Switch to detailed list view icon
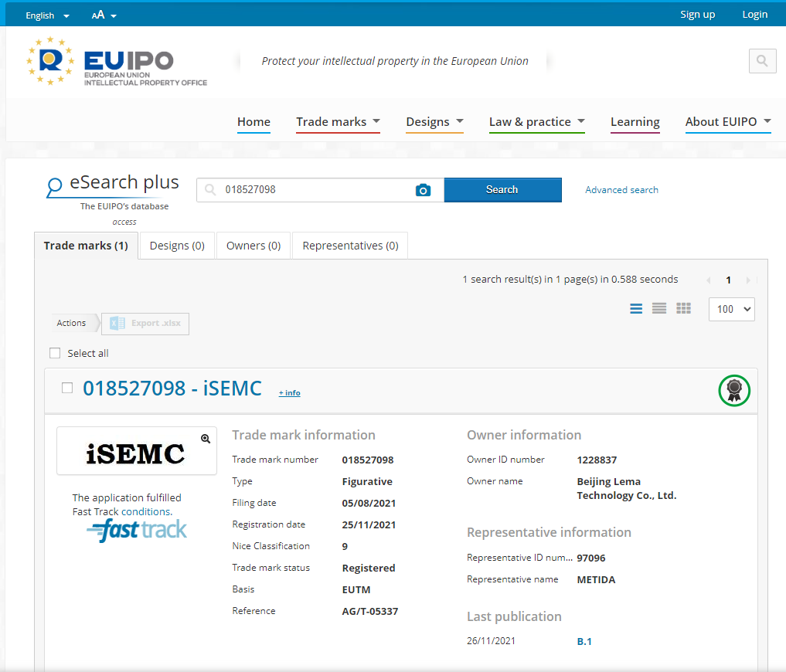 [x=636, y=309]
